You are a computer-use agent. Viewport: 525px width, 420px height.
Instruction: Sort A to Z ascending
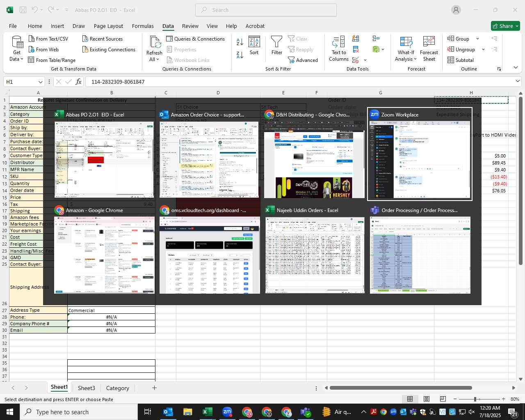pyautogui.click(x=240, y=41)
